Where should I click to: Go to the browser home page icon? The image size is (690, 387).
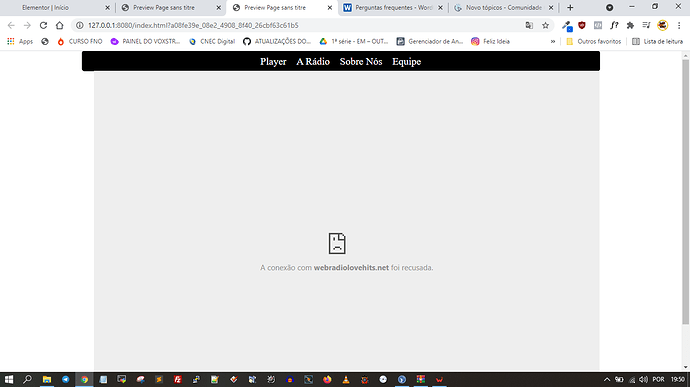(x=59, y=26)
